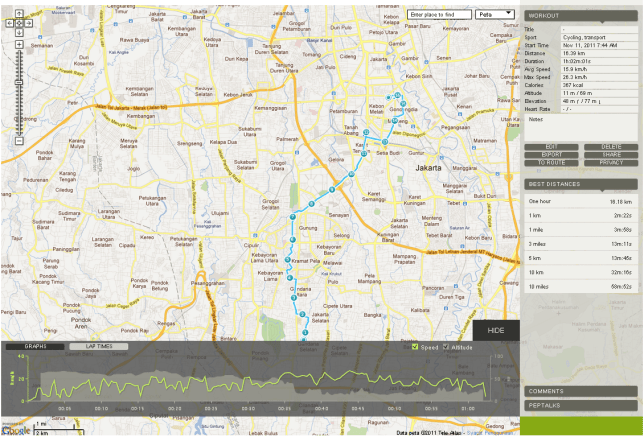Select kilometer marker 3 on route

294,298
